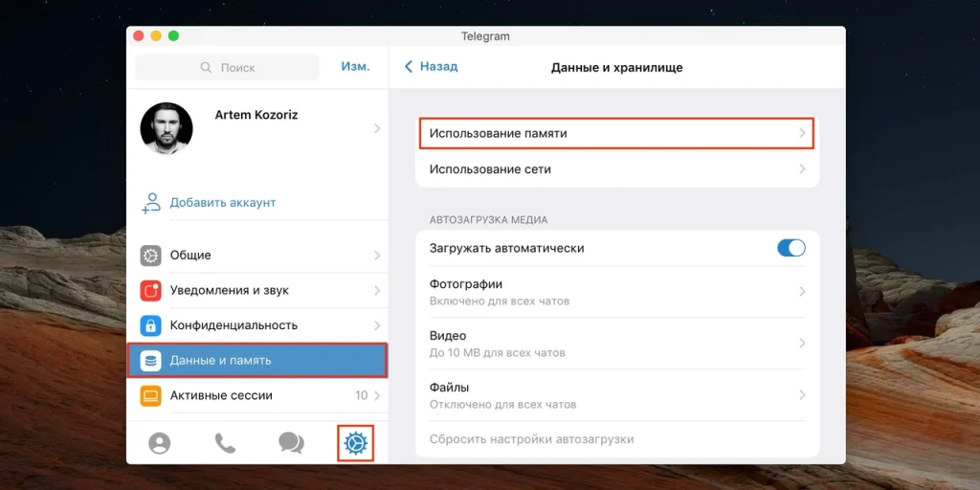980x490 pixels.
Task: Click the Artem Kozoriz profile name
Action: (x=256, y=115)
